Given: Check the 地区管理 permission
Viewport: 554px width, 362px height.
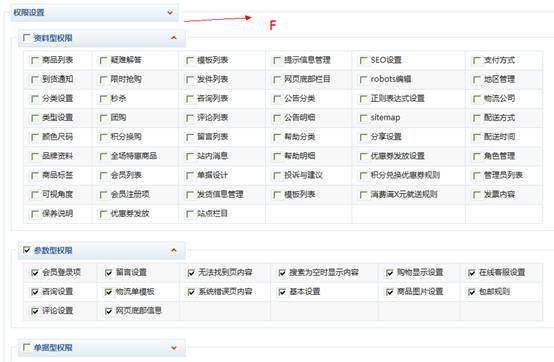Looking at the screenshot, I should pos(477,79).
